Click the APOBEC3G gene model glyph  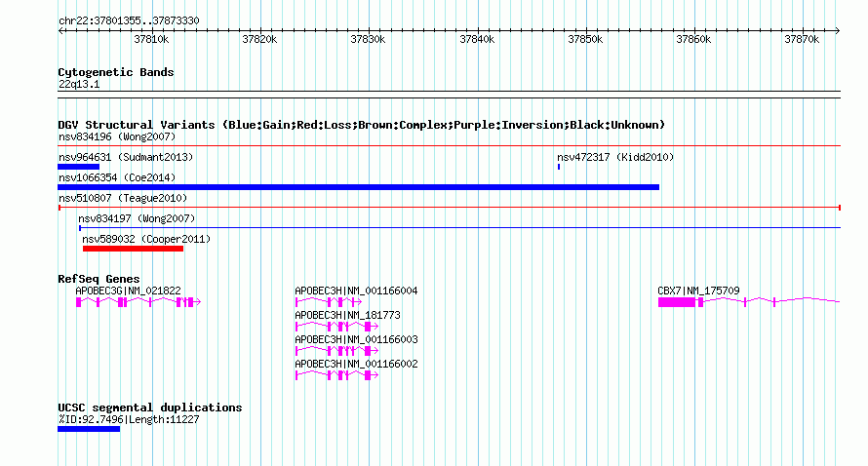pyautogui.click(x=138, y=301)
